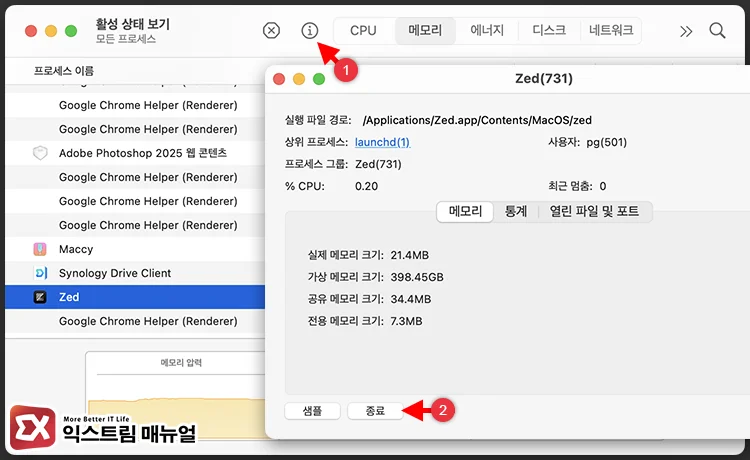Click the 실행 파일 경로 value /Applications/Zed.app

coord(477,120)
